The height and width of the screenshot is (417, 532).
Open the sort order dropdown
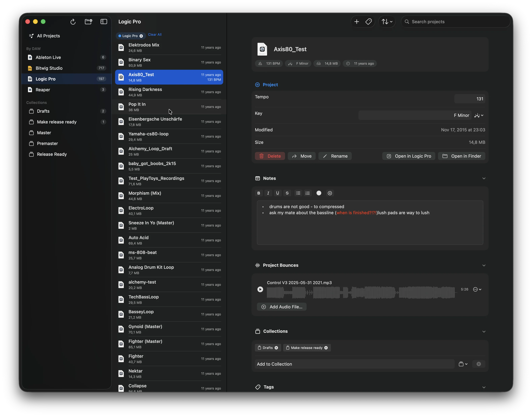[387, 22]
